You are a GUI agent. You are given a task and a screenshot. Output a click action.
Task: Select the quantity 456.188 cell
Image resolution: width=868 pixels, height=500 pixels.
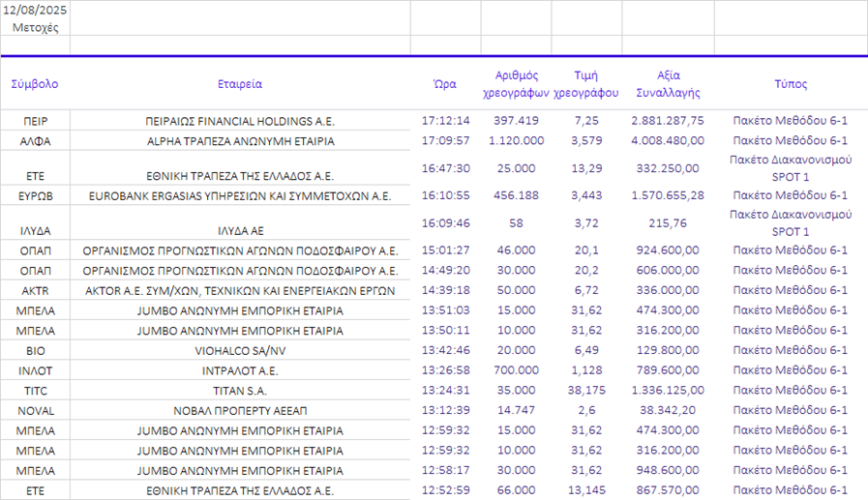(x=516, y=195)
